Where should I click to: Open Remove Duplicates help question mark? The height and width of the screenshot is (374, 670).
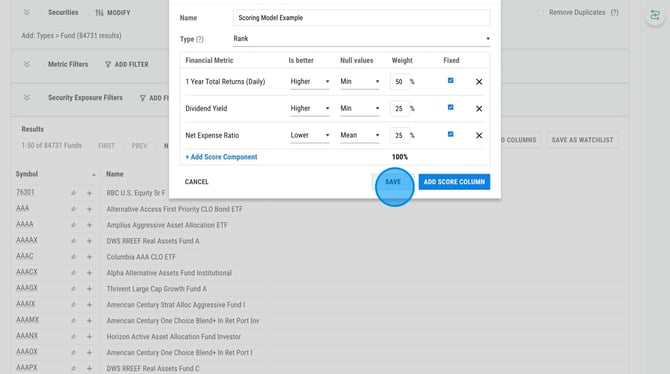coord(614,12)
